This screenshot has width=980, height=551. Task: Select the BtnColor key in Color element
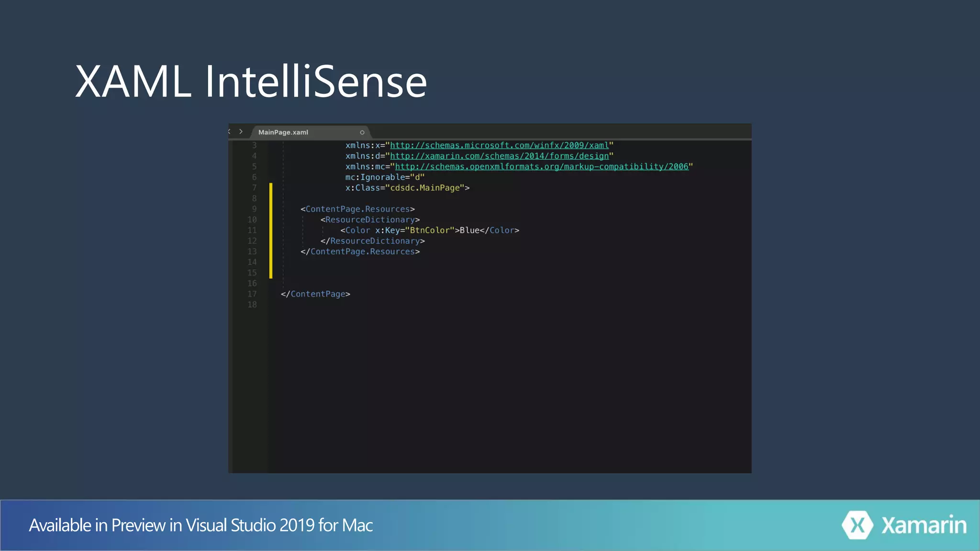click(x=430, y=231)
